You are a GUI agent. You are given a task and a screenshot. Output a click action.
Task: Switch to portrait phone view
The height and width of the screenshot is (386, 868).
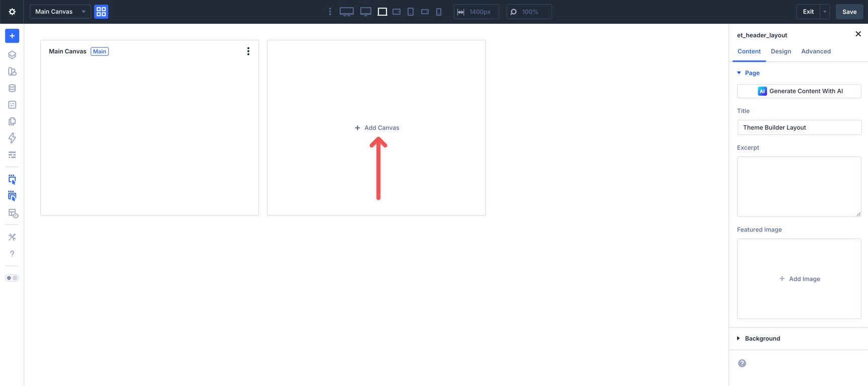439,12
